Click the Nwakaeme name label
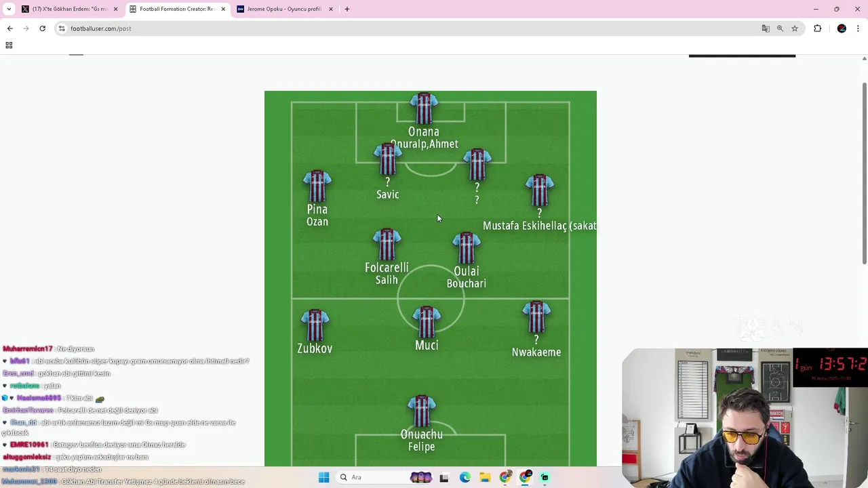Viewport: 868px width, 488px height. (x=536, y=352)
